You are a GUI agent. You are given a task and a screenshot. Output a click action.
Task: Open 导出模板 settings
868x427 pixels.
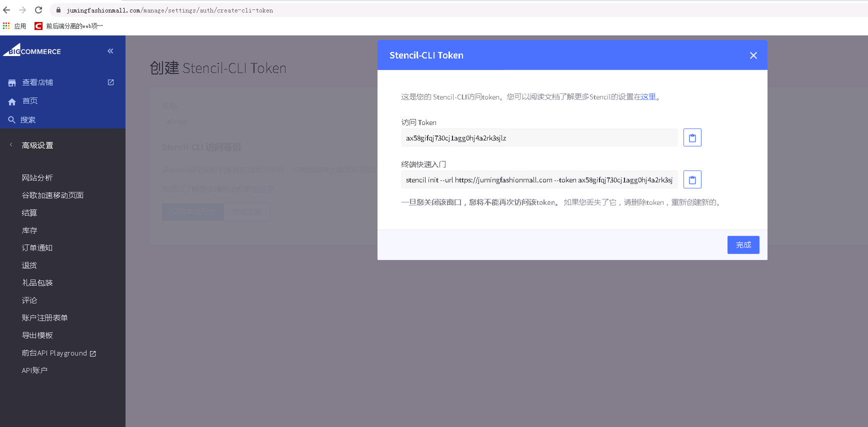tap(37, 335)
